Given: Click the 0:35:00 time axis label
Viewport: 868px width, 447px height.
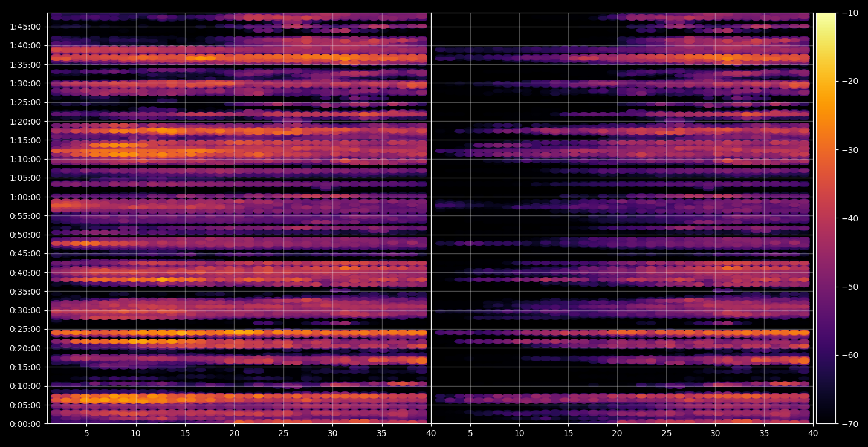Looking at the screenshot, I should click(25, 292).
